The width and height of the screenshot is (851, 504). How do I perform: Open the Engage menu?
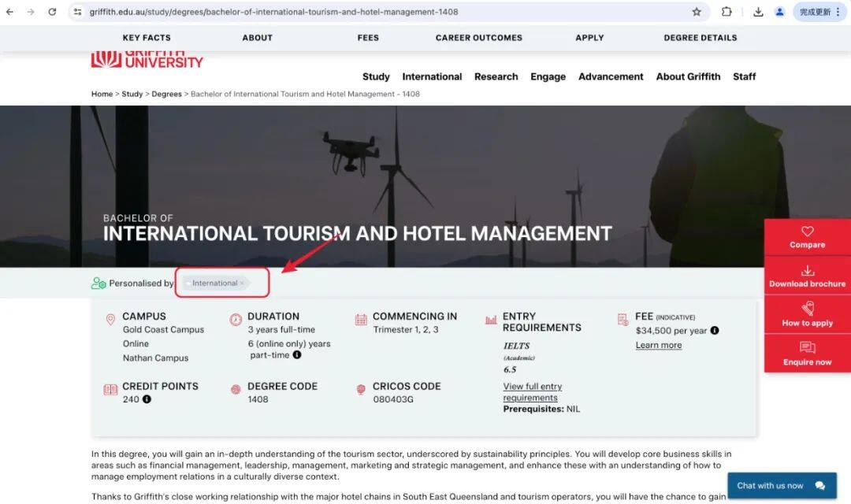548,76
